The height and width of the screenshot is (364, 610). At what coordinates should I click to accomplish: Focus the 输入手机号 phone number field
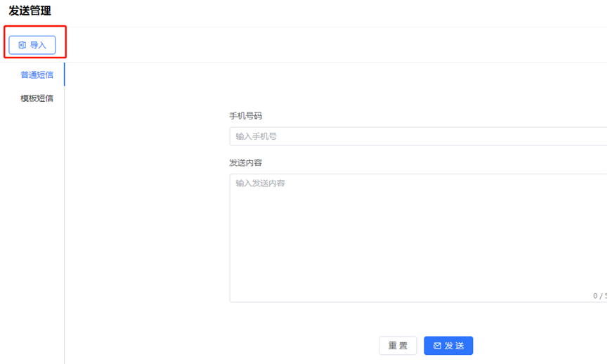(x=420, y=136)
